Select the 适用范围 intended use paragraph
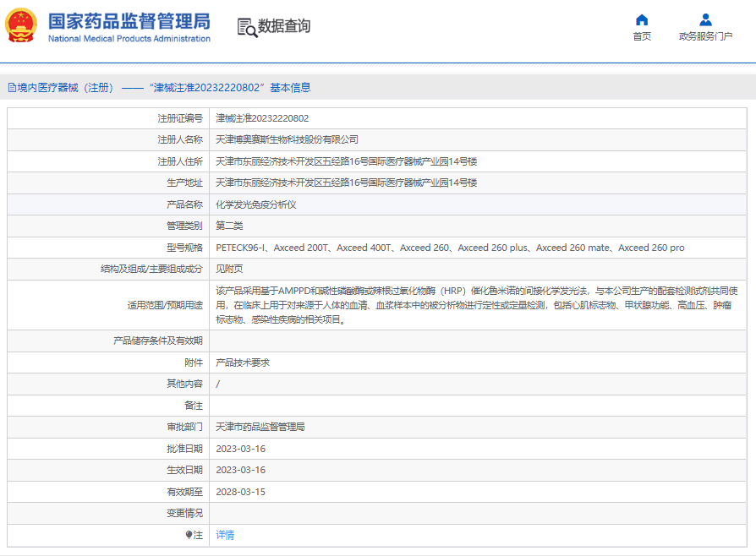Viewport: 756px width, 556px height. coord(477,305)
